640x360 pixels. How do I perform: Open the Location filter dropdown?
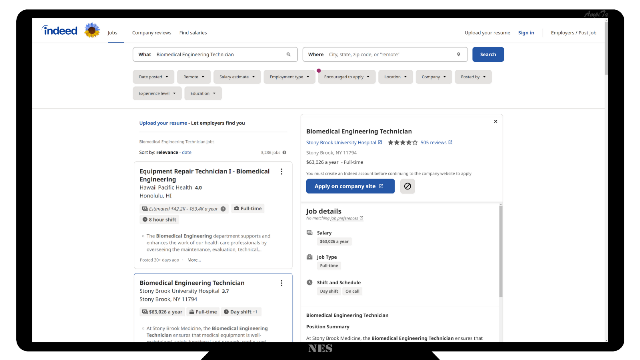point(396,77)
